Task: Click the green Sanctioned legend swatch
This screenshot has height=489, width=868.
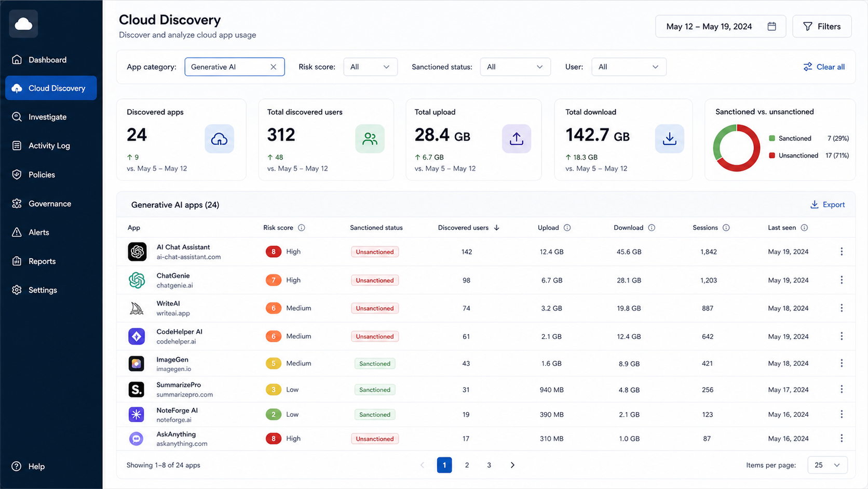Action: [772, 138]
